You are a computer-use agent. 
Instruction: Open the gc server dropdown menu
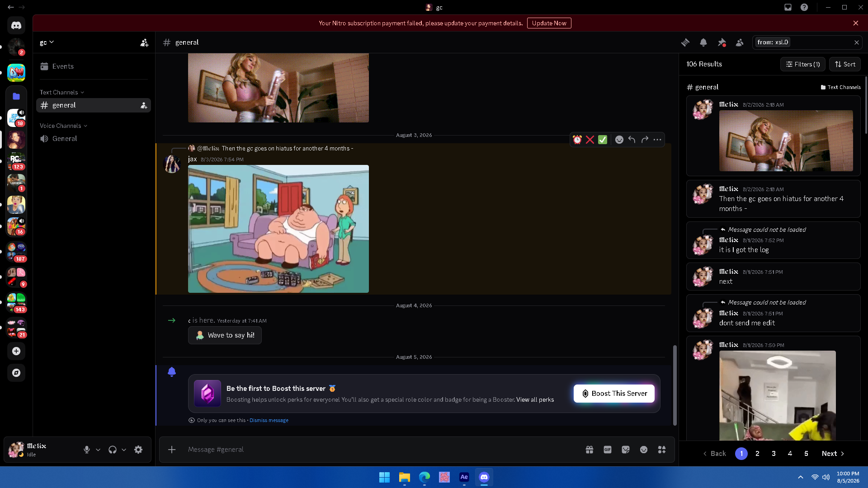click(47, 42)
